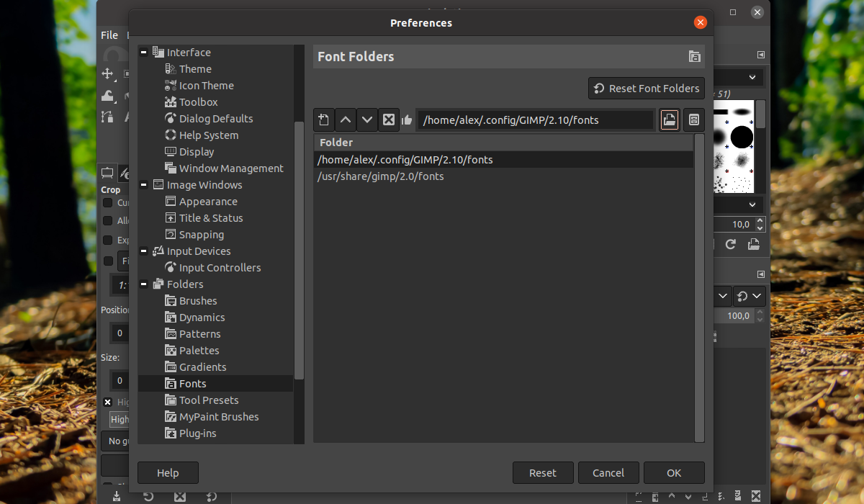This screenshot has height=504, width=864.
Task: Collapse the Image Windows tree section
Action: (x=144, y=185)
